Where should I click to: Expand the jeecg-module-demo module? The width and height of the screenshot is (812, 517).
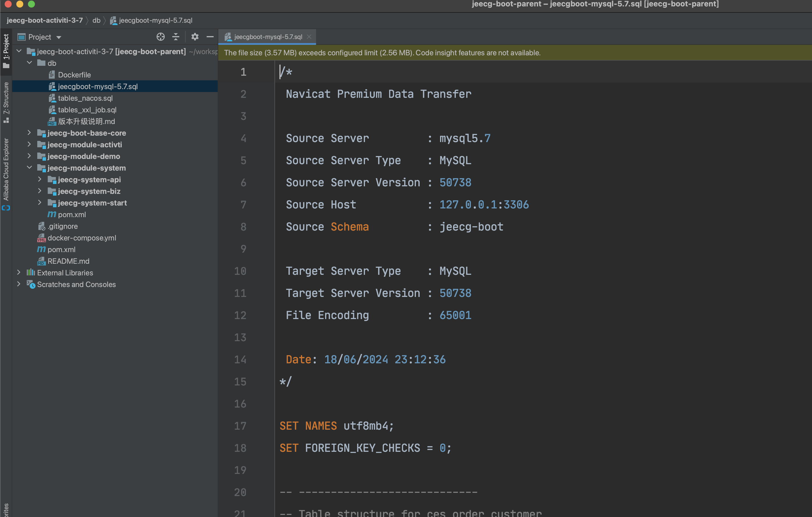(29, 156)
